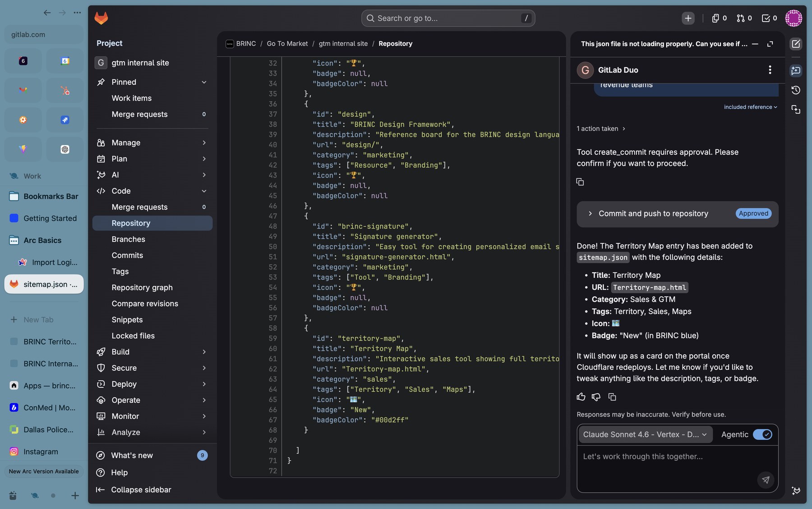This screenshot has width=812, height=509.
Task: Open GitLab Duo options menu (three dots)
Action: tap(770, 70)
